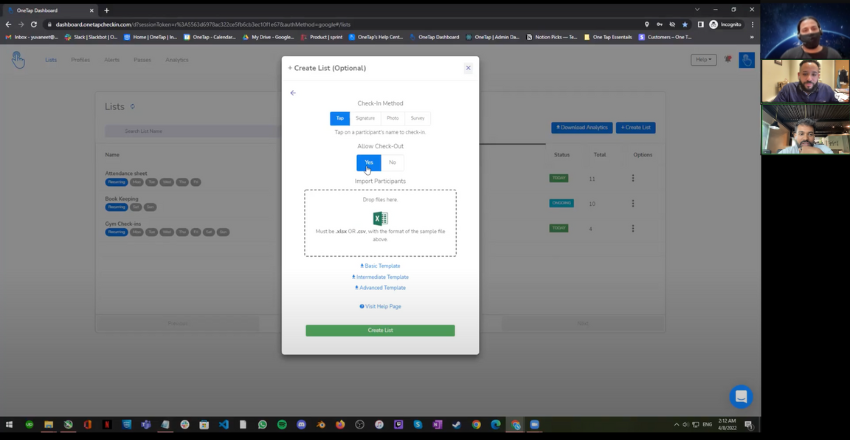The image size is (850, 440).
Task: Click the browser reload icon
Action: point(34,24)
